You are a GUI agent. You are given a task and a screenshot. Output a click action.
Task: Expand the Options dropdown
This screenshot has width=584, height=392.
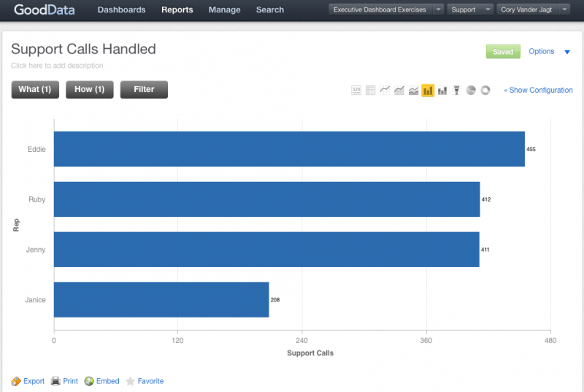pos(549,52)
